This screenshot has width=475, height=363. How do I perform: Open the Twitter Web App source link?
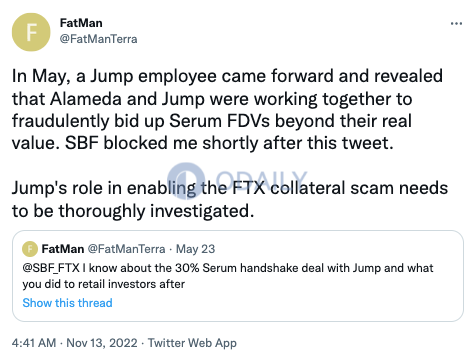pyautogui.click(x=192, y=343)
